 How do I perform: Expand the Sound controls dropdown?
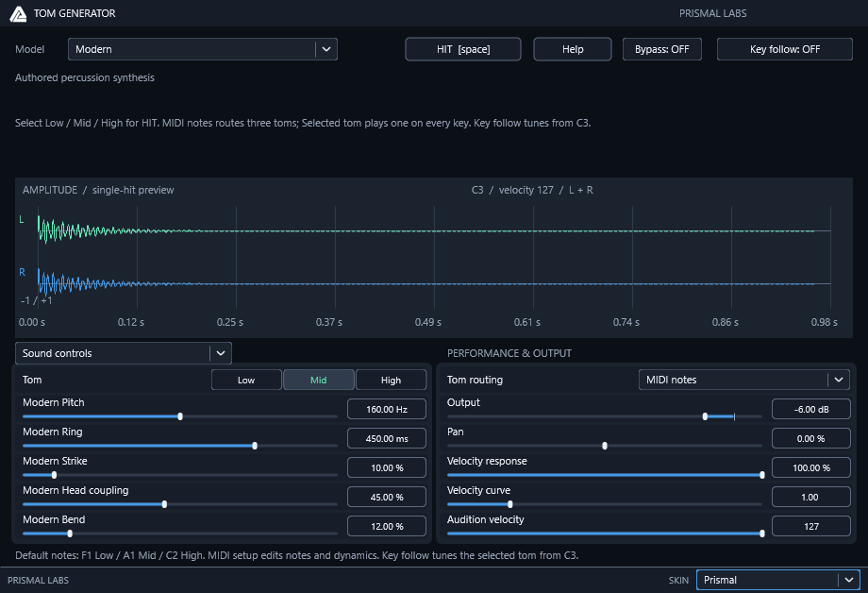point(124,353)
